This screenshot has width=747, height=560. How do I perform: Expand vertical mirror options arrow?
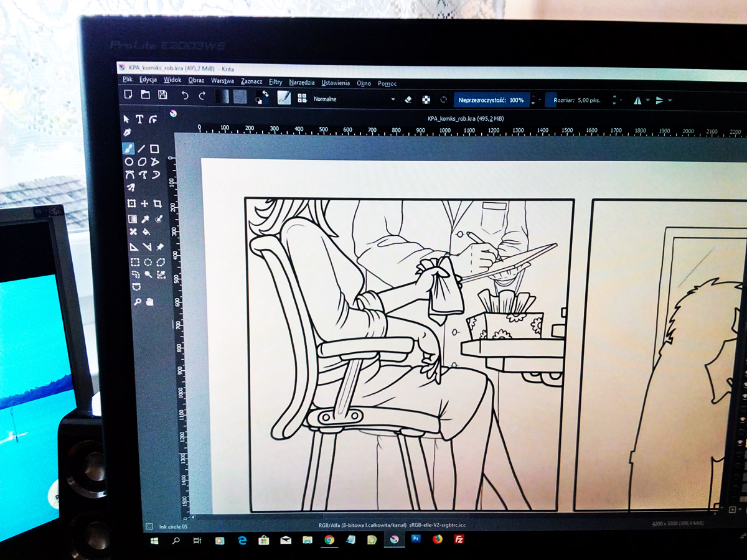coord(670,100)
